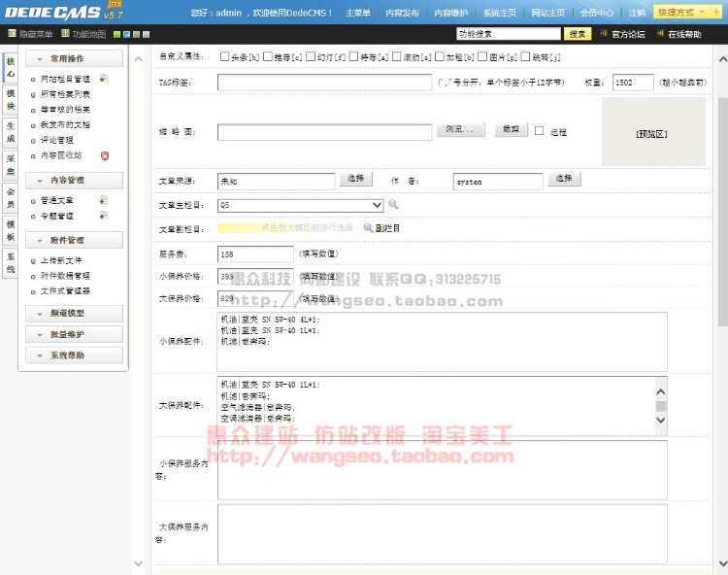Click the magnifier icon next to 文章主栏目 dropdown
Image resolution: width=728 pixels, height=575 pixels.
[393, 204]
